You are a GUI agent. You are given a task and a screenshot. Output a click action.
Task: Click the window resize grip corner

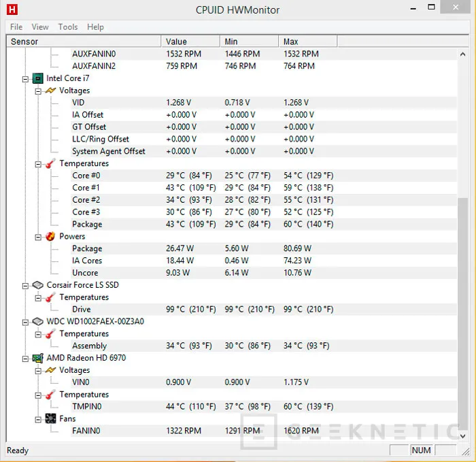pos(466,452)
